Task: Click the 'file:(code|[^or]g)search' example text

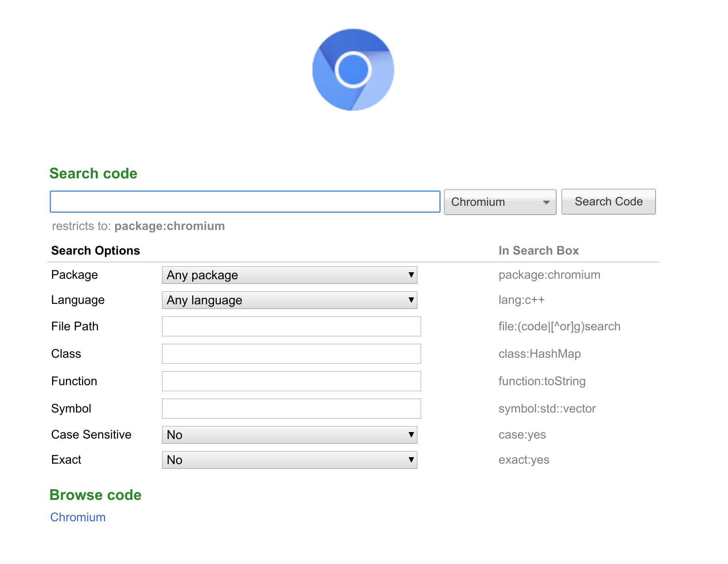Action: tap(559, 327)
